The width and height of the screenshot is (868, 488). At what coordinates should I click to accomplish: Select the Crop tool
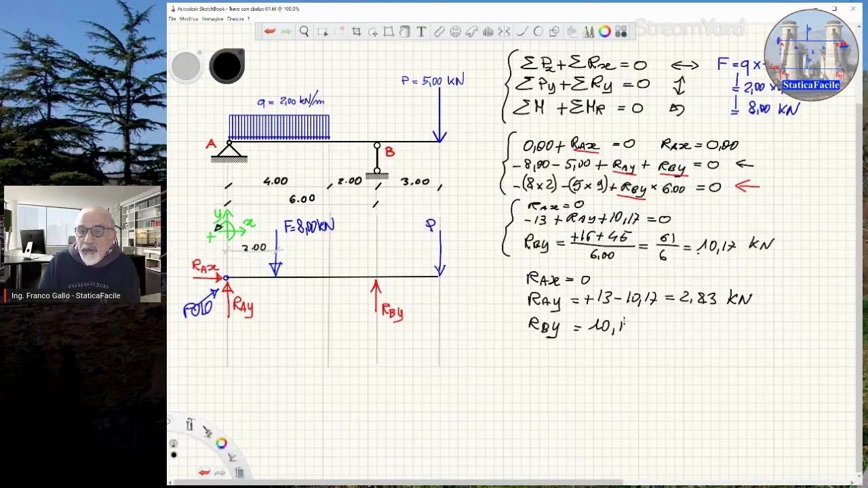356,32
